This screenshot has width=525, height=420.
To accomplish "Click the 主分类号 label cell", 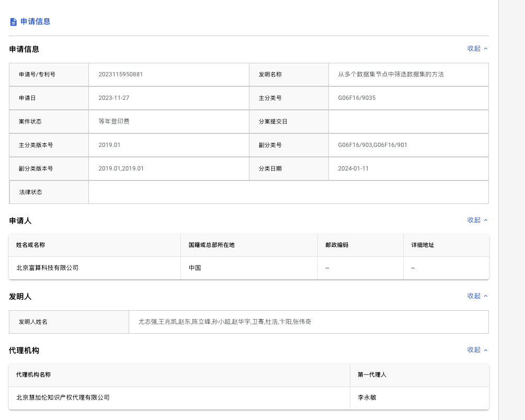I will click(x=289, y=98).
